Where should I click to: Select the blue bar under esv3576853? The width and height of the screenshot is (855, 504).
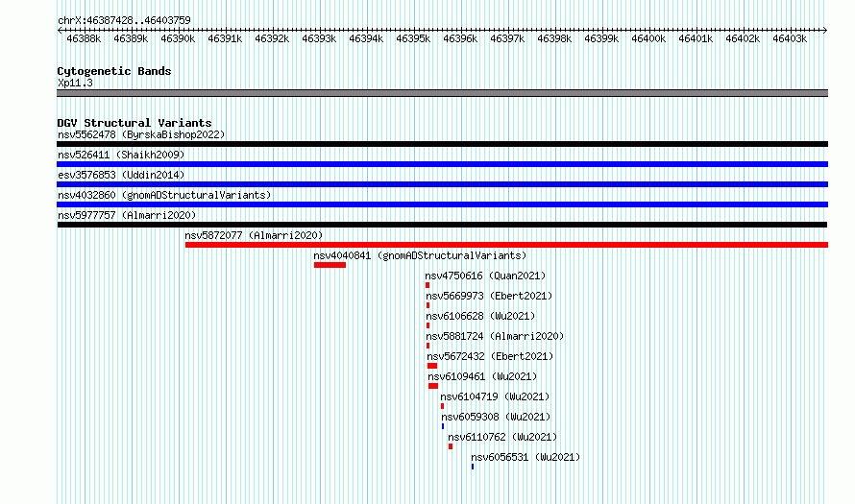[x=442, y=184]
